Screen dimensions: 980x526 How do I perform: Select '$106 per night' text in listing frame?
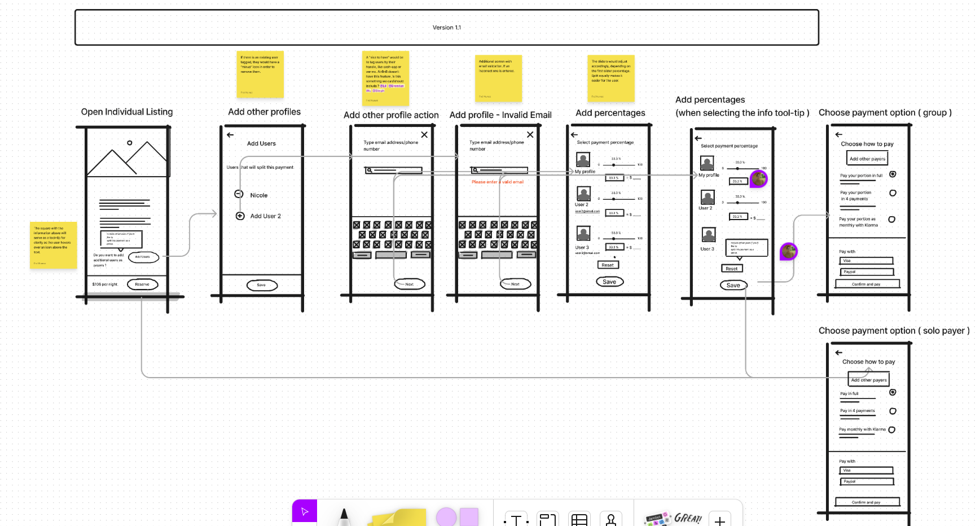pos(105,284)
